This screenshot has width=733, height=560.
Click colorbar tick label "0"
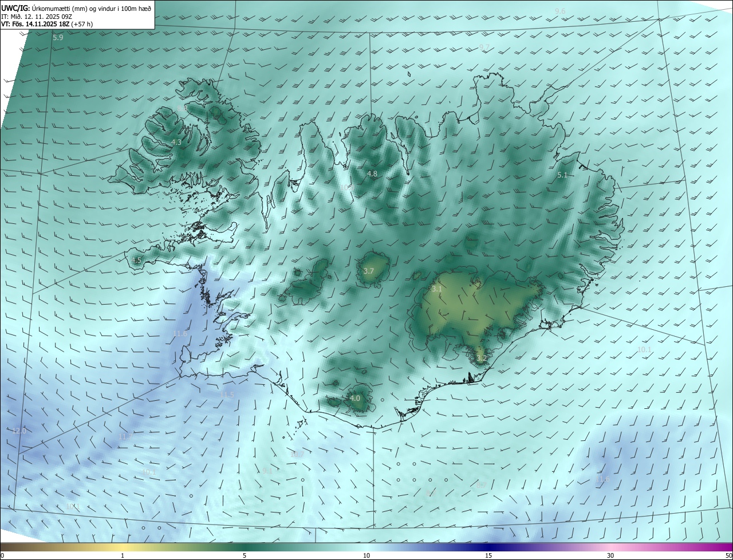tap(2, 555)
